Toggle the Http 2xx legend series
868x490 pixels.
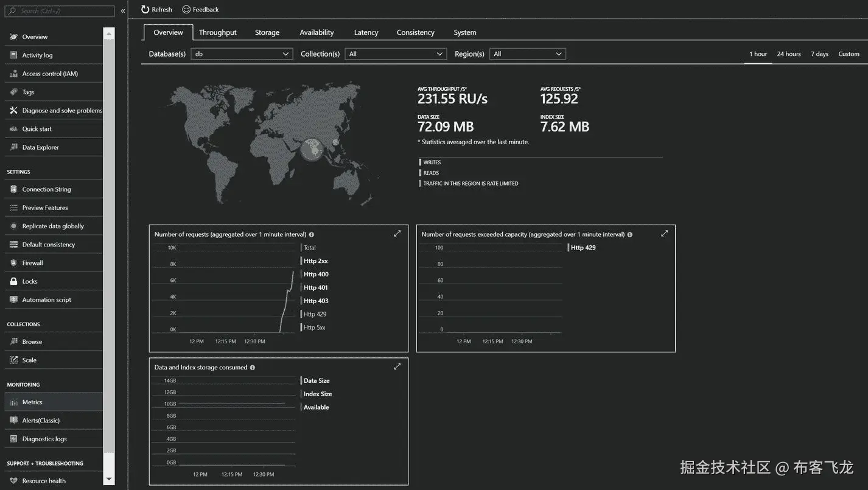click(x=315, y=261)
